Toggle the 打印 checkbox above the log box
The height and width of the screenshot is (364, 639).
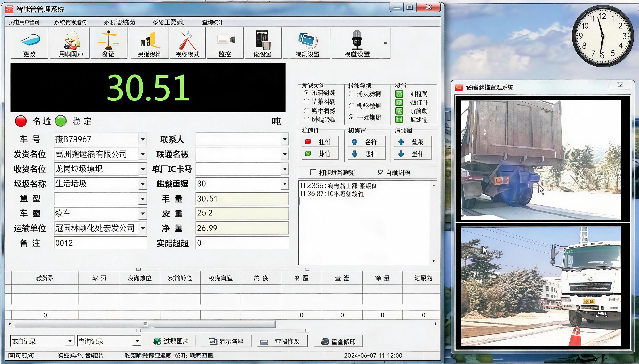(313, 172)
